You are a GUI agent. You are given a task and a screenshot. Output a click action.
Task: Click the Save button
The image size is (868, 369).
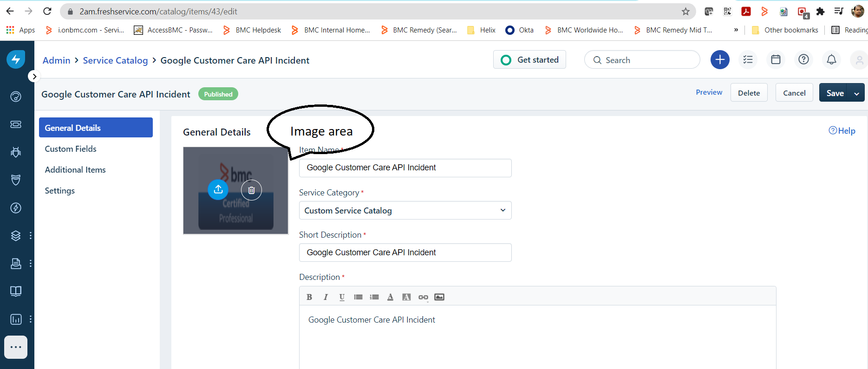(x=834, y=93)
